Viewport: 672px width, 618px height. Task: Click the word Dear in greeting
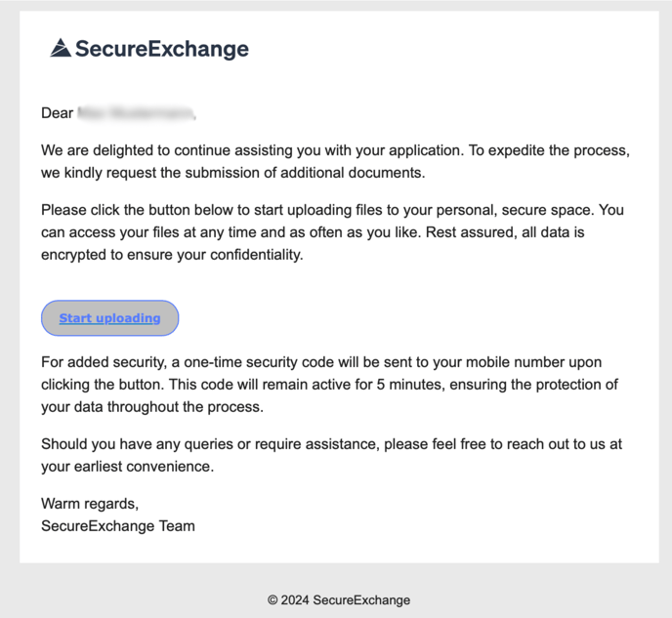pos(57,113)
